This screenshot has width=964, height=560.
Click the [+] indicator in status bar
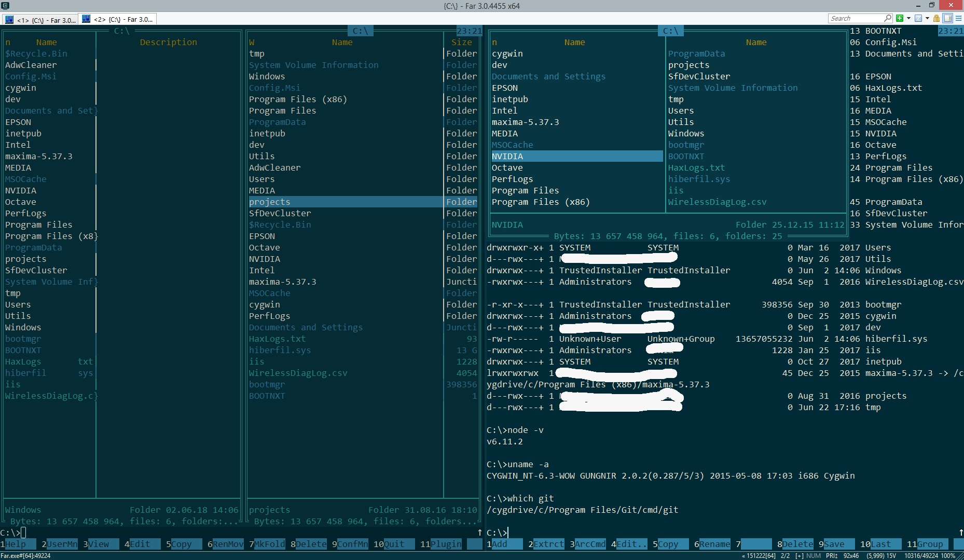(x=800, y=555)
